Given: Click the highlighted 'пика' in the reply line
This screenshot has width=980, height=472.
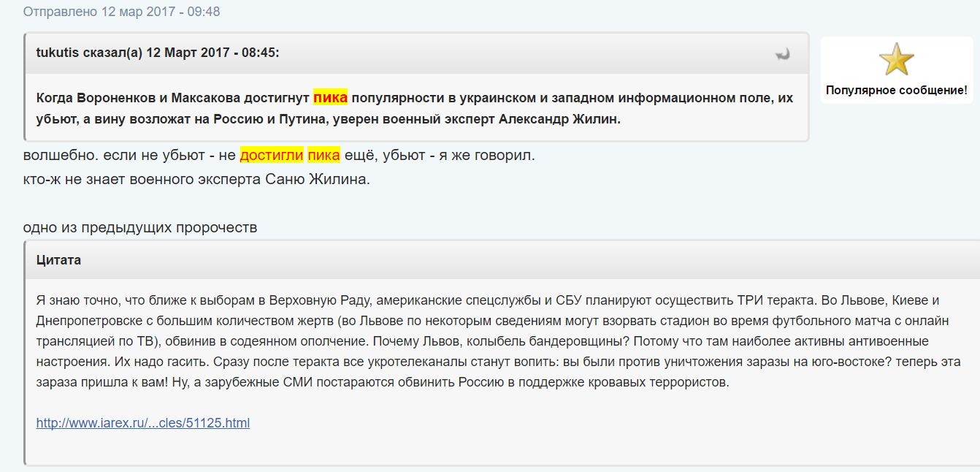Looking at the screenshot, I should coord(324,156).
